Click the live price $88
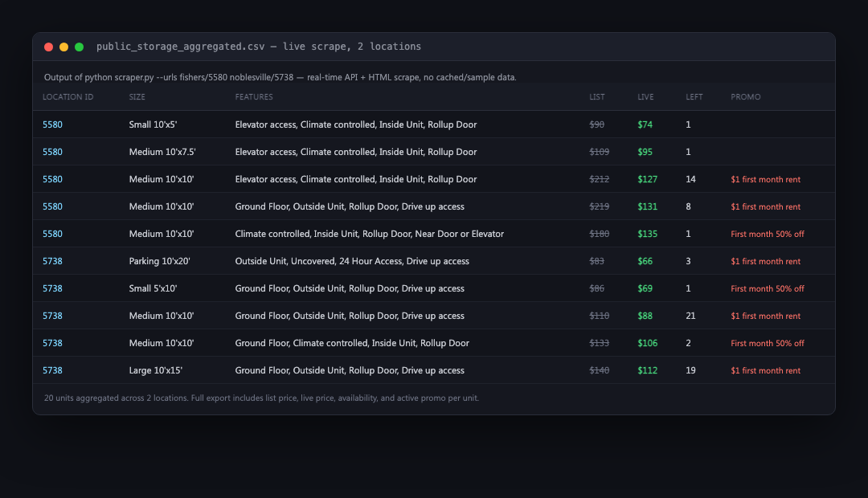The width and height of the screenshot is (868, 498). tap(645, 316)
